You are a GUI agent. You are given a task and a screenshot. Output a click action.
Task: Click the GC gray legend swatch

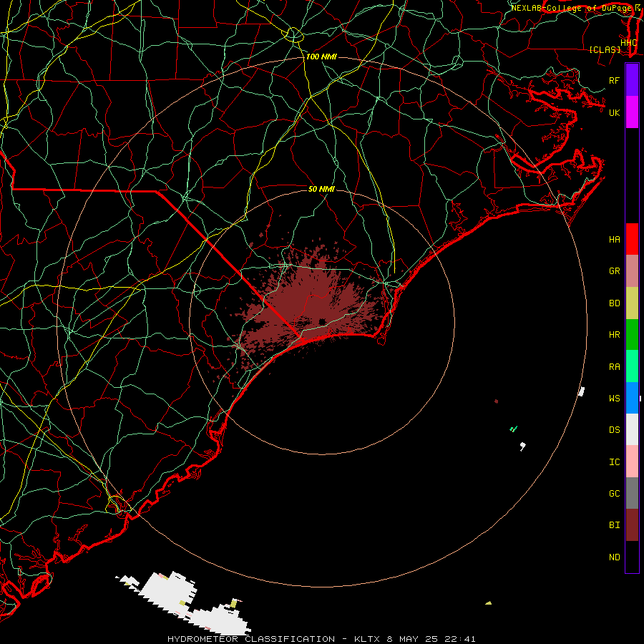click(632, 493)
